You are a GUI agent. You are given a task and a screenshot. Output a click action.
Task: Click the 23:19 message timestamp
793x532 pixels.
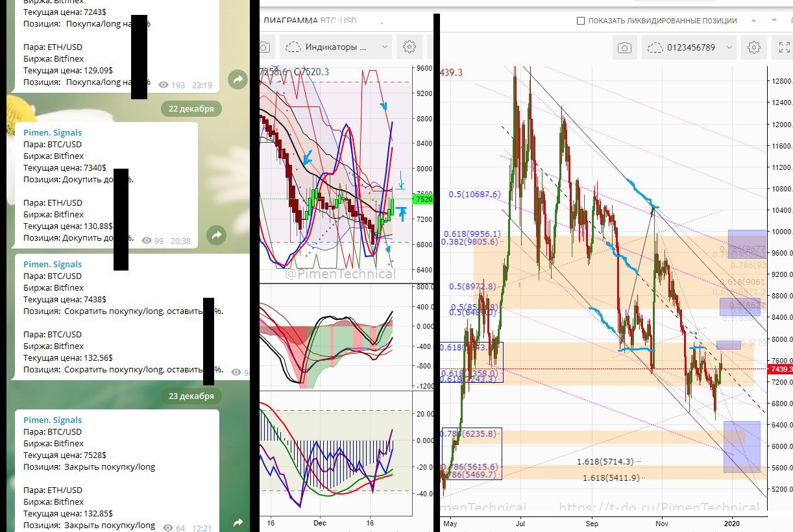coord(202,85)
